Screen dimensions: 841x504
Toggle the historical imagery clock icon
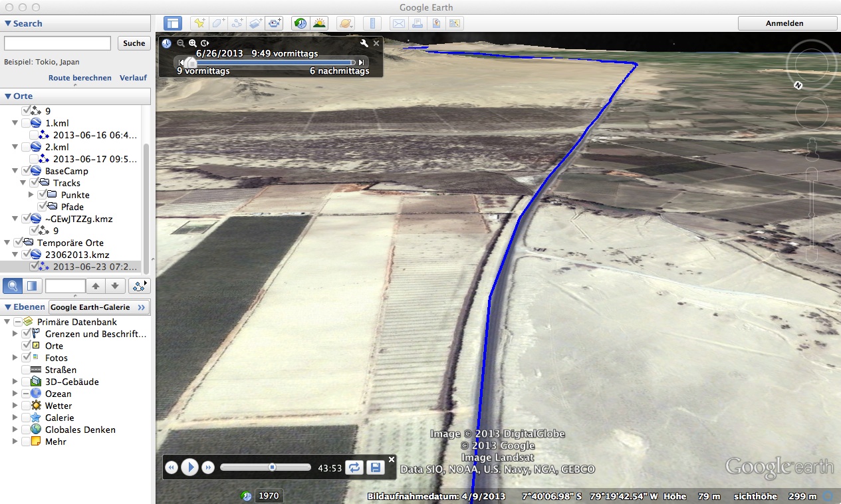tap(301, 23)
